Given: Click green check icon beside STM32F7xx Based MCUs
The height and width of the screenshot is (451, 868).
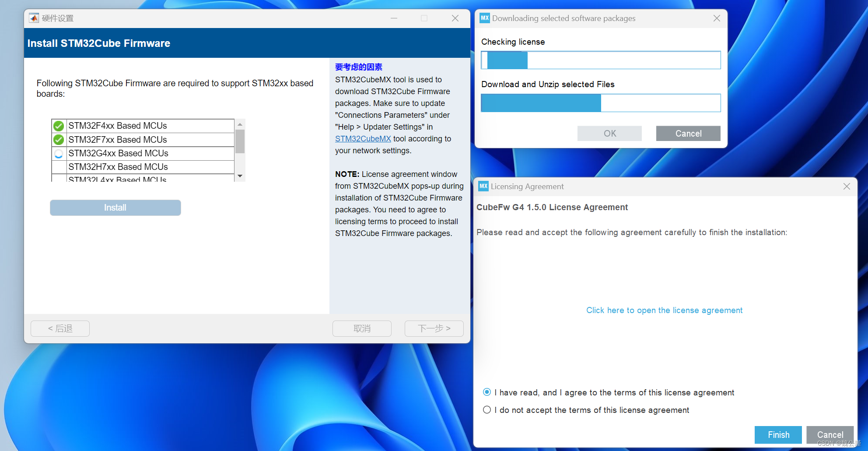Looking at the screenshot, I should tap(59, 140).
